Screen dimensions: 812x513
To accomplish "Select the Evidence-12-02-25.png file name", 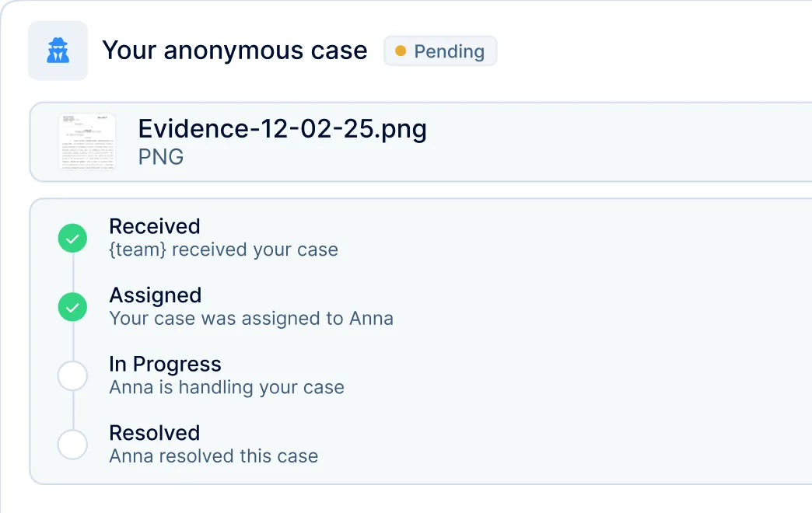I will click(x=282, y=128).
